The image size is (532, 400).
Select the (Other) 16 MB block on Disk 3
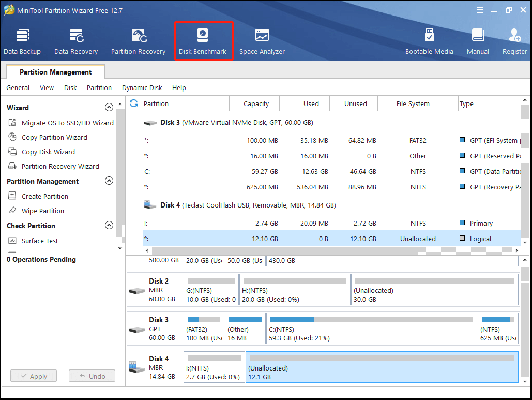click(245, 329)
